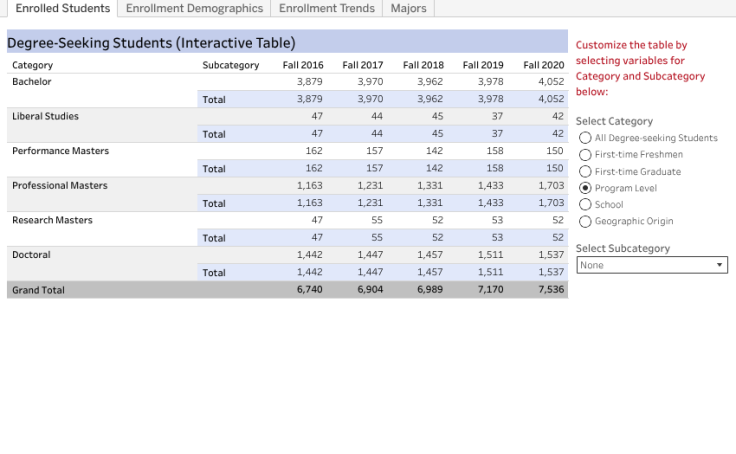This screenshot has width=736, height=454.
Task: Select First-time Graduate category option
Action: pyautogui.click(x=586, y=172)
